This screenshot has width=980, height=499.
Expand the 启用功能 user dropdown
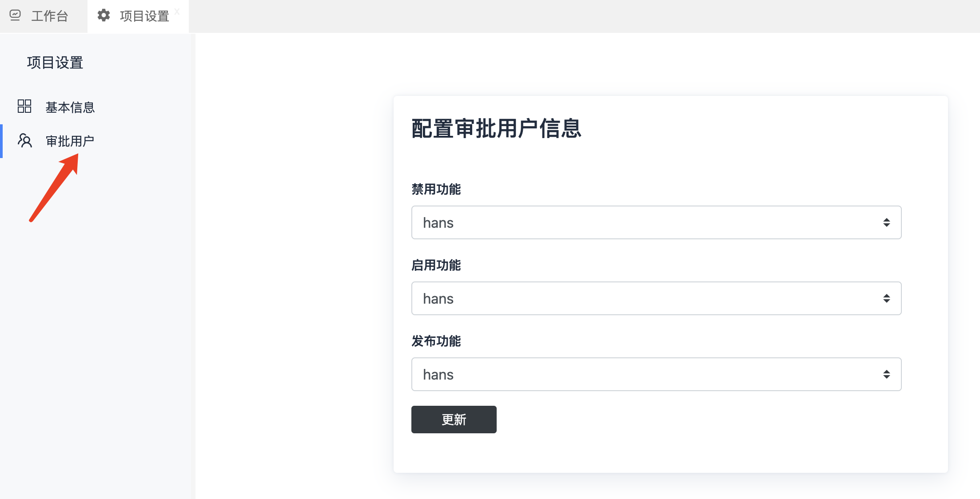(656, 298)
